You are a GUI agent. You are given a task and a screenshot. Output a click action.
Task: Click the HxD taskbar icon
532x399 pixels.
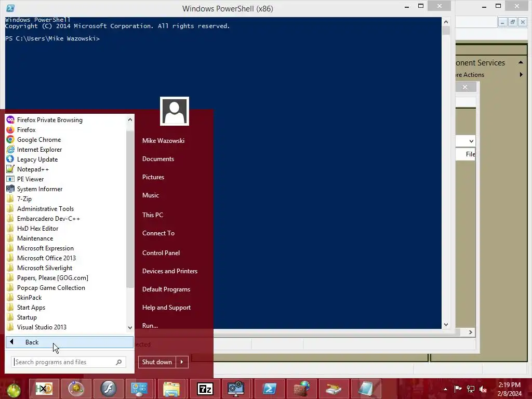tap(44, 389)
